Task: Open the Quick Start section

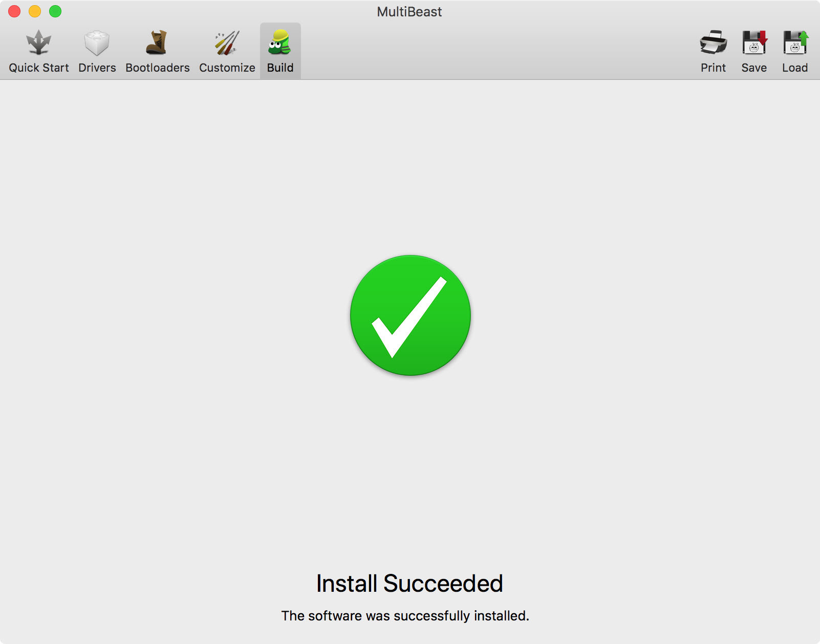Action: (39, 51)
